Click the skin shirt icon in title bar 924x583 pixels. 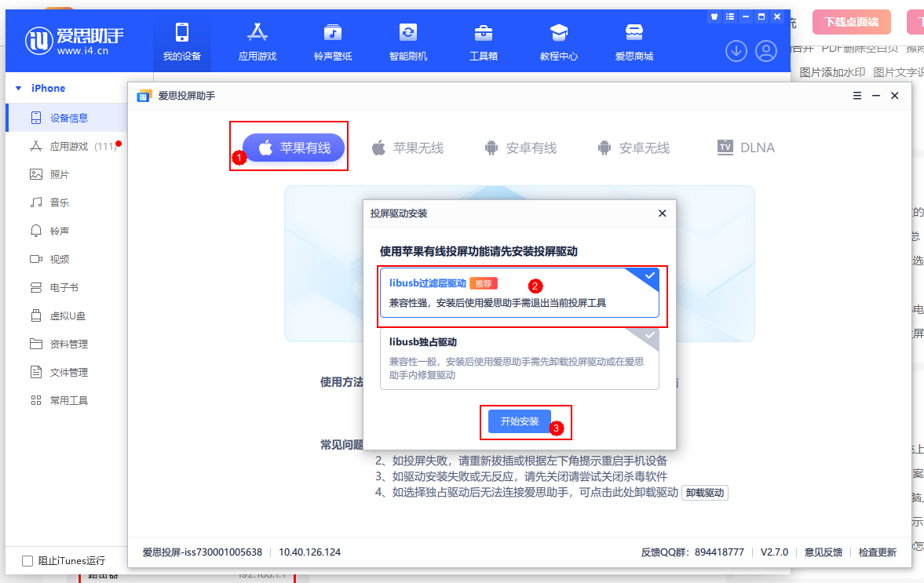(x=714, y=16)
